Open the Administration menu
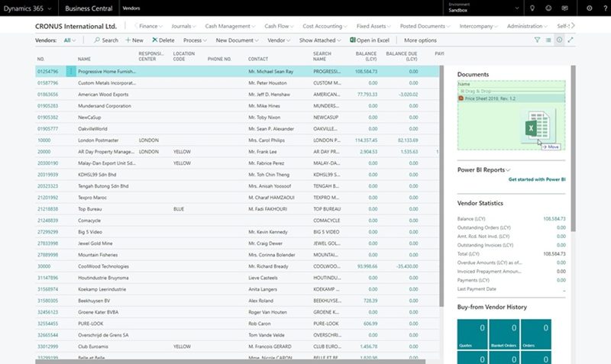 527,26
